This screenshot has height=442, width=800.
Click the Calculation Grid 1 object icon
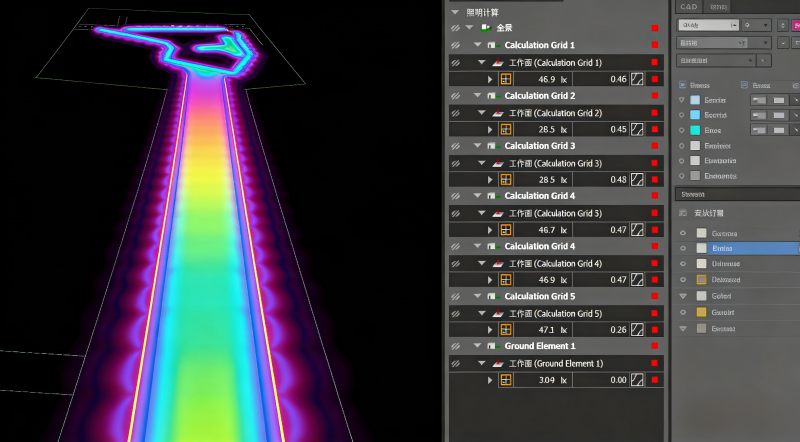tap(493, 46)
